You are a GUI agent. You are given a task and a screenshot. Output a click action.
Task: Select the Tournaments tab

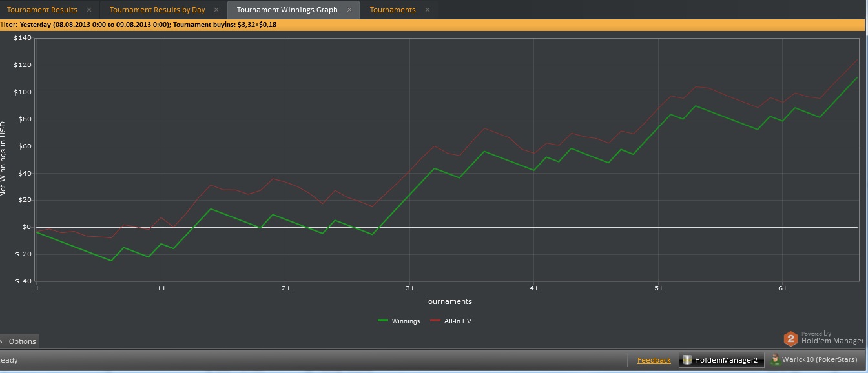393,10
